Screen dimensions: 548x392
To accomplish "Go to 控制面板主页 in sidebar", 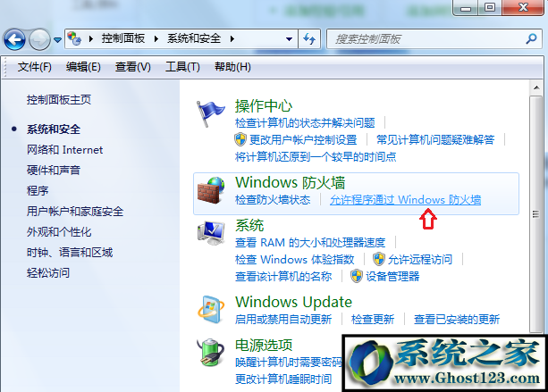I will 59,100.
